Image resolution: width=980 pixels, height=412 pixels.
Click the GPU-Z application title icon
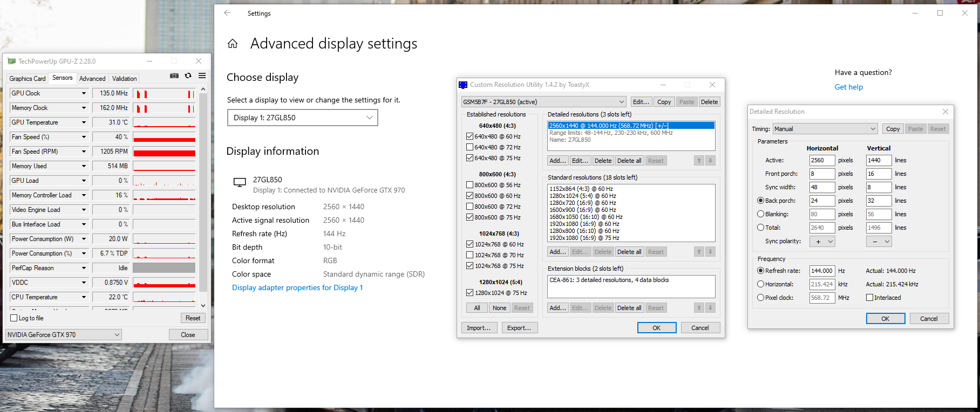11,61
